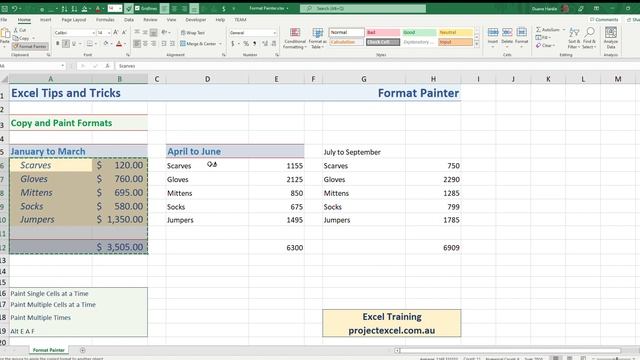Toggle Underline formatting

74,44
